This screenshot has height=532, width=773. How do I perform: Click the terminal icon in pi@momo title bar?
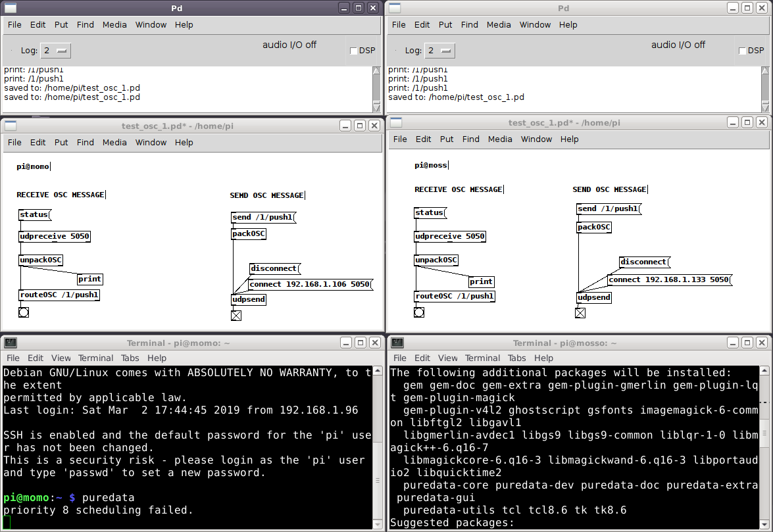pos(11,343)
